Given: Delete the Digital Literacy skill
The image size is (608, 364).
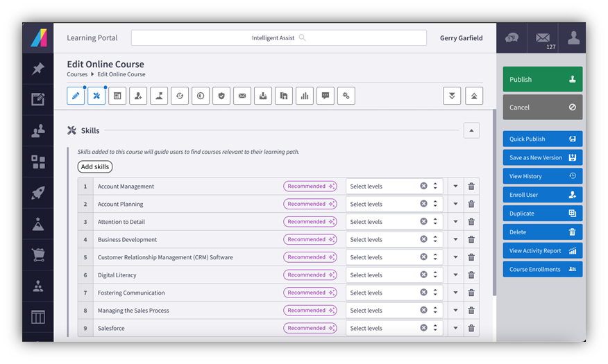Looking at the screenshot, I should click(471, 275).
